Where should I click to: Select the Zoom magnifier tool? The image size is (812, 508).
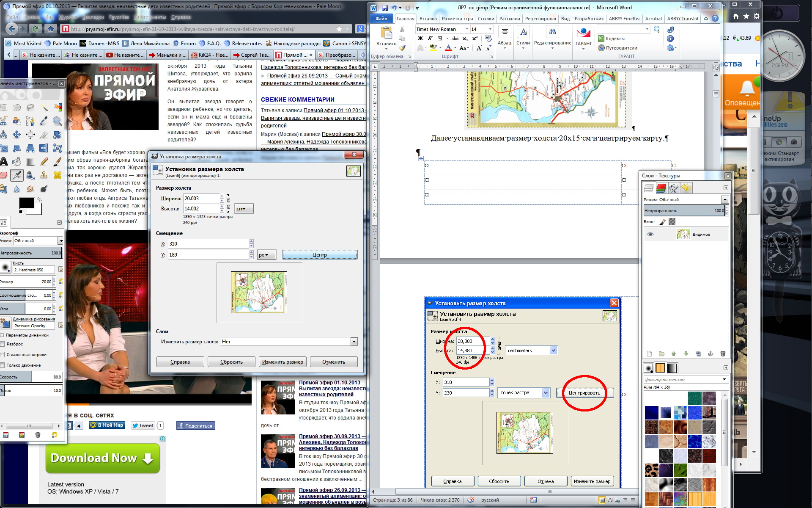[58, 121]
